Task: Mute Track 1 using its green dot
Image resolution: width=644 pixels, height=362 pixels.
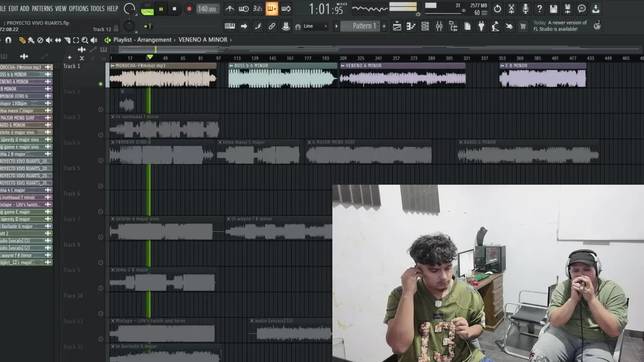Action: click(x=101, y=84)
